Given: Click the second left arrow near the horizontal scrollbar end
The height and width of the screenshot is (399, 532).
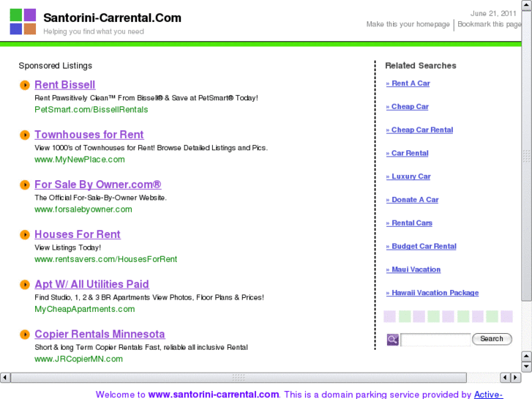Looking at the screenshot, I should (505, 377).
